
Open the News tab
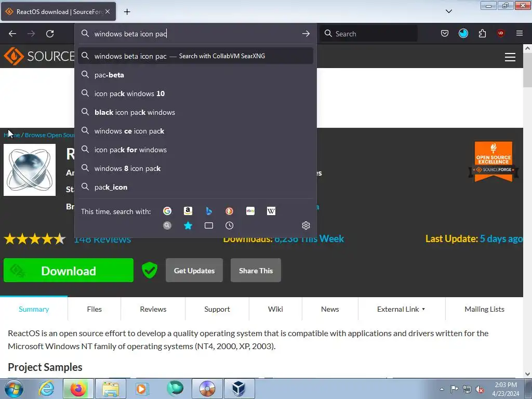(330, 309)
